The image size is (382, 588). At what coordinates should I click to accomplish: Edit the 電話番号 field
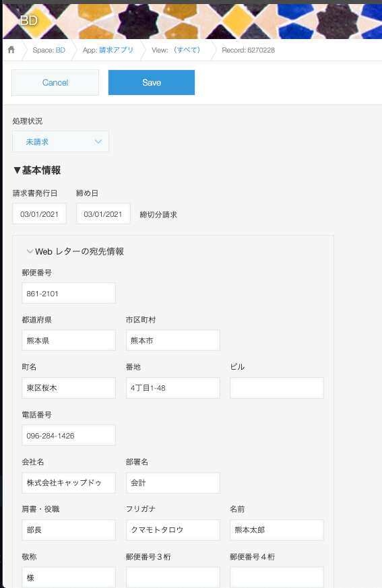pyautogui.click(x=69, y=435)
